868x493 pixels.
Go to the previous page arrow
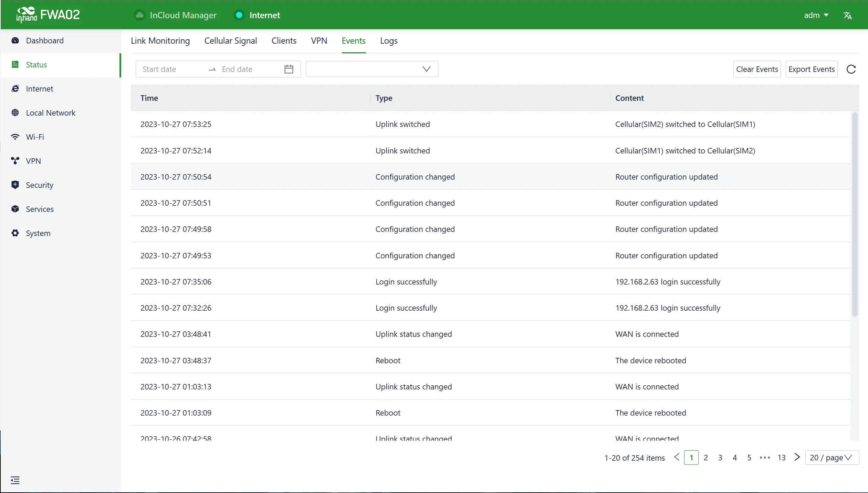(677, 457)
